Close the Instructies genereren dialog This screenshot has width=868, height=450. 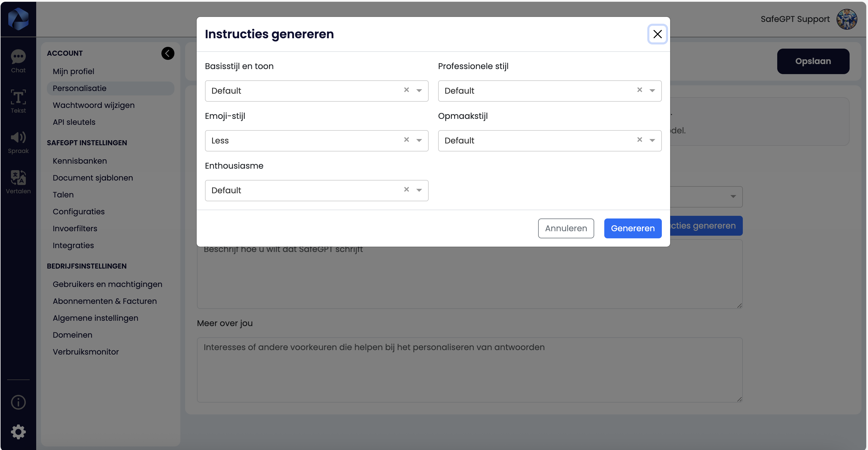click(657, 34)
